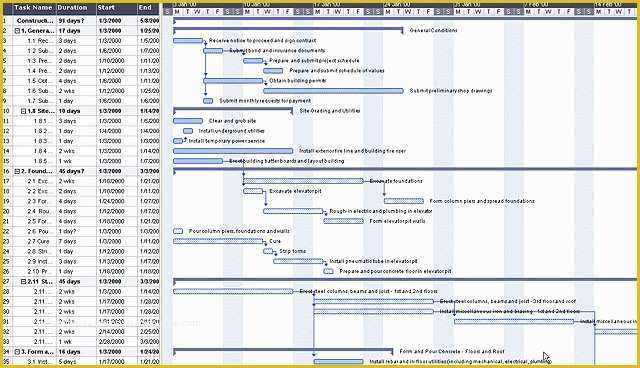
Task: Select row number 29 header
Action: pyautogui.click(x=7, y=301)
